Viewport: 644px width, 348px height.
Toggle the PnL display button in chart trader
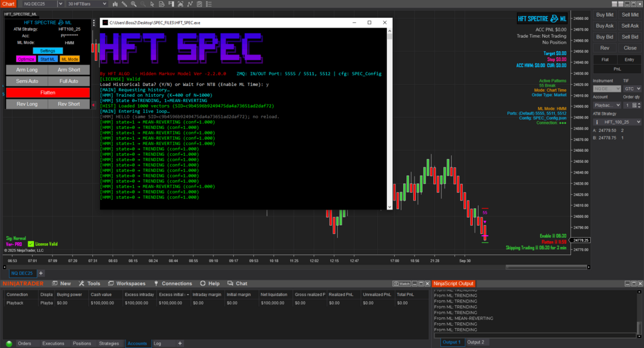(x=617, y=69)
